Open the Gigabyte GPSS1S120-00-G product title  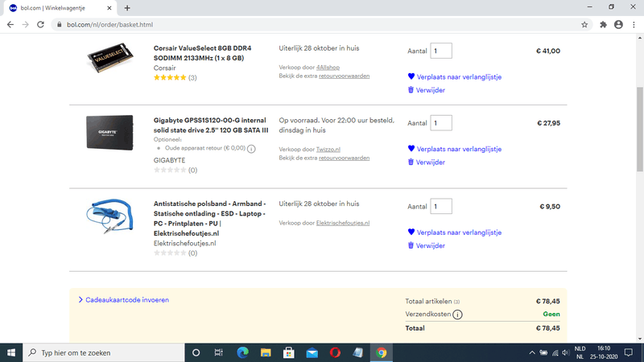pyautogui.click(x=211, y=125)
